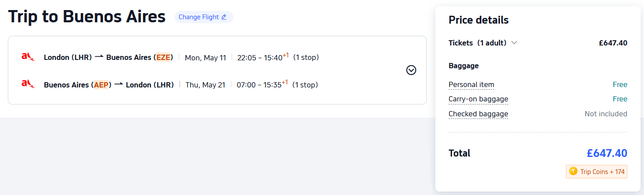This screenshot has height=195, width=644.
Task: Click the outbound +1 day indicator
Action: 285,55
